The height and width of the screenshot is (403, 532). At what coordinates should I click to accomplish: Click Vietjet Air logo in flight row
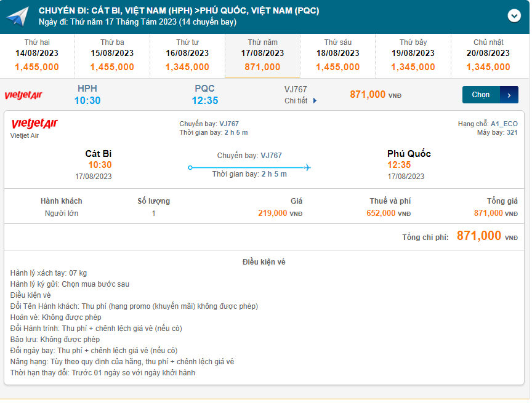click(23, 95)
